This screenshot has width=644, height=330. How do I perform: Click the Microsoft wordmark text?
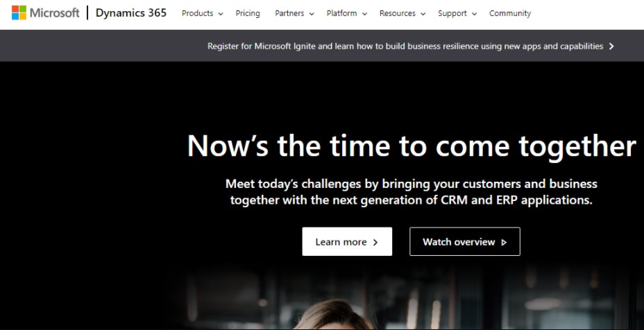pos(54,12)
